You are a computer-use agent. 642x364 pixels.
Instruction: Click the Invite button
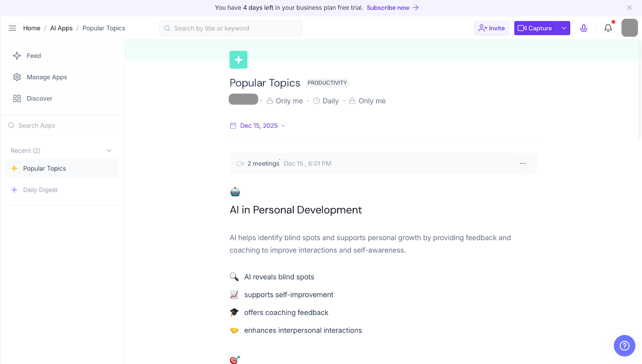pyautogui.click(x=492, y=28)
